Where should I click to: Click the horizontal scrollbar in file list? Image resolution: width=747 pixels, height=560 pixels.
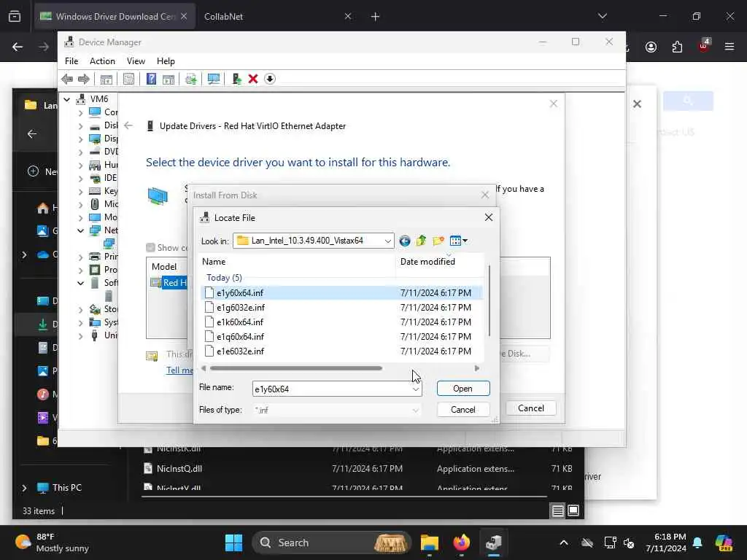click(x=296, y=368)
